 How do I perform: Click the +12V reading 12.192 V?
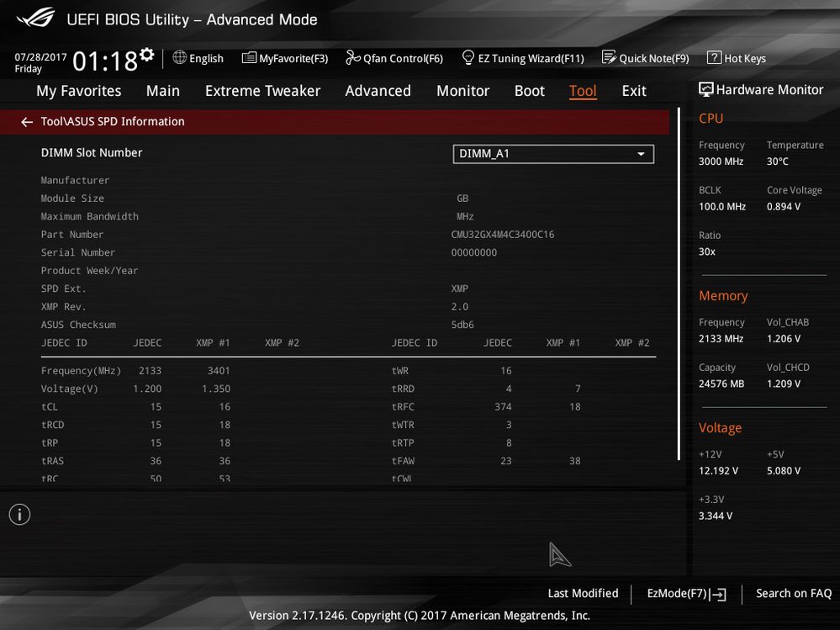point(718,471)
